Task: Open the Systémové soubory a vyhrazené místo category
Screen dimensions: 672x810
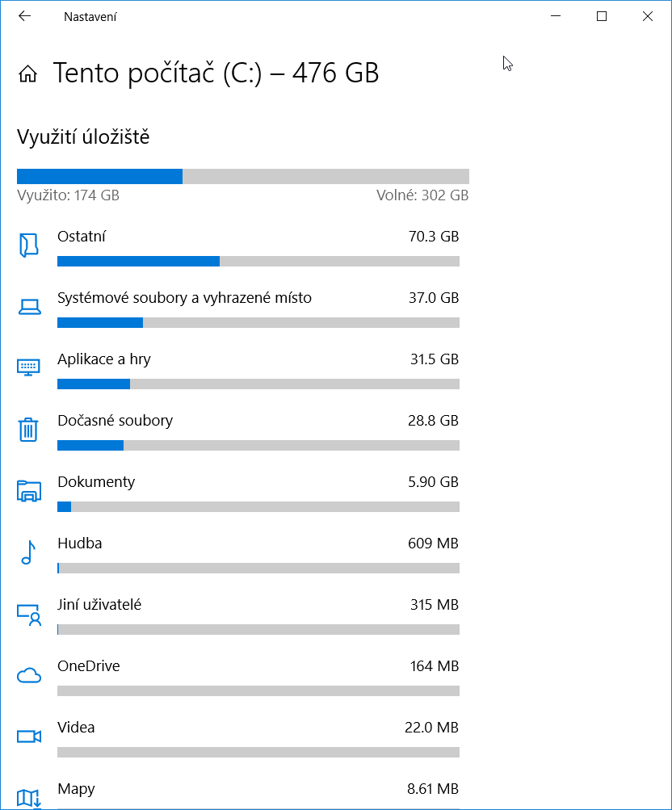Action: (184, 298)
